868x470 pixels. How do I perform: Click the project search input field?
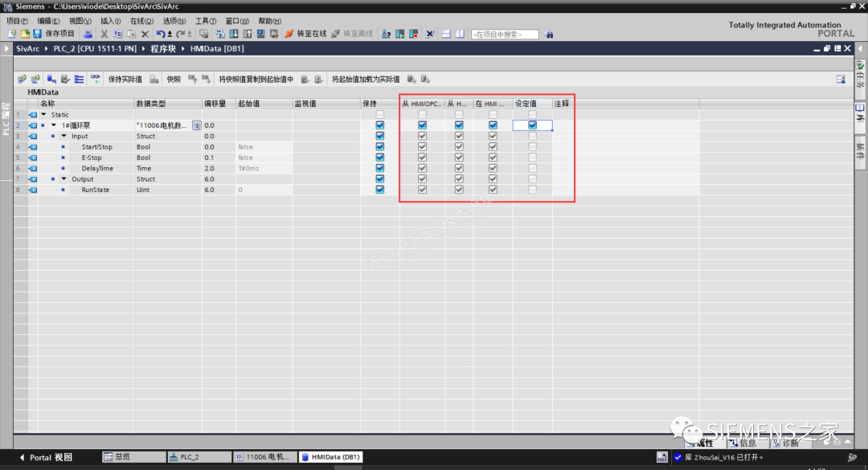(x=504, y=35)
